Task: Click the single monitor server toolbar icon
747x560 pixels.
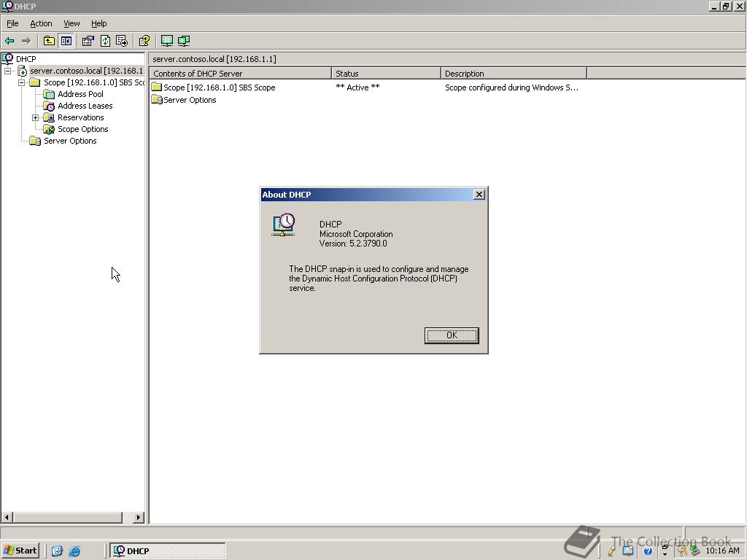Action: pos(167,41)
